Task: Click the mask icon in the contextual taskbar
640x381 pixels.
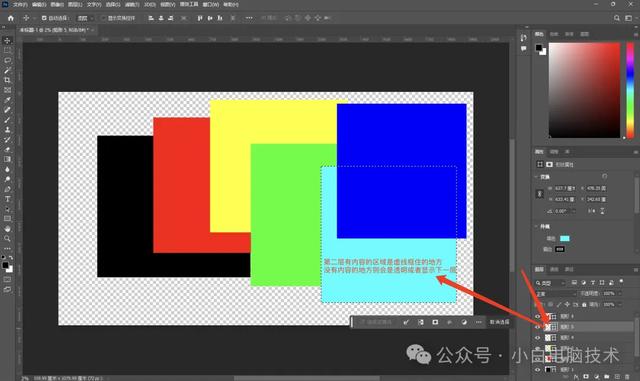Action: click(x=435, y=322)
